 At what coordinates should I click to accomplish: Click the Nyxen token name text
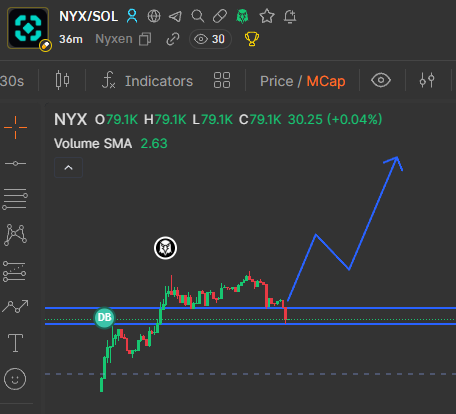[114, 39]
